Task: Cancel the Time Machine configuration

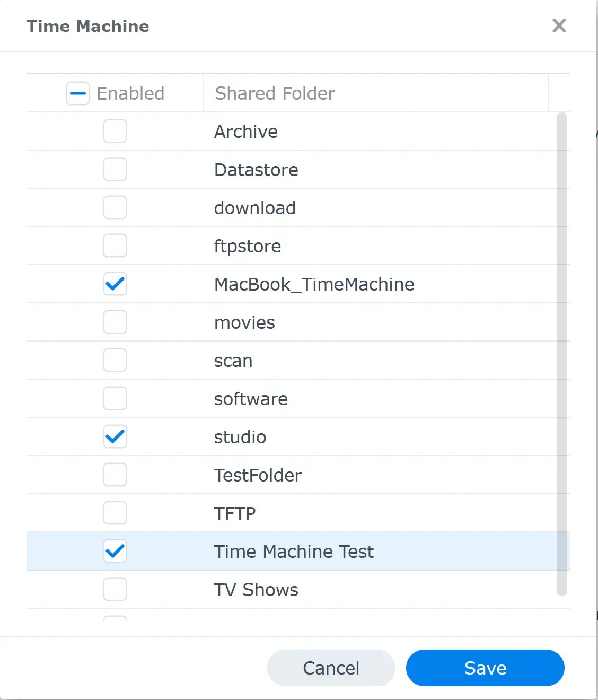Action: (x=330, y=668)
